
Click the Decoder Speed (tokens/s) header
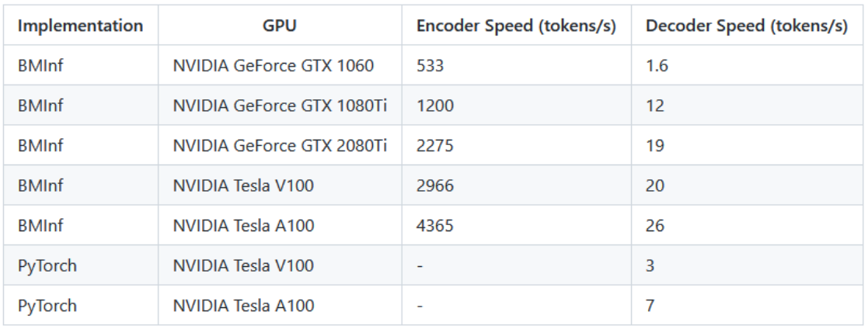747,26
